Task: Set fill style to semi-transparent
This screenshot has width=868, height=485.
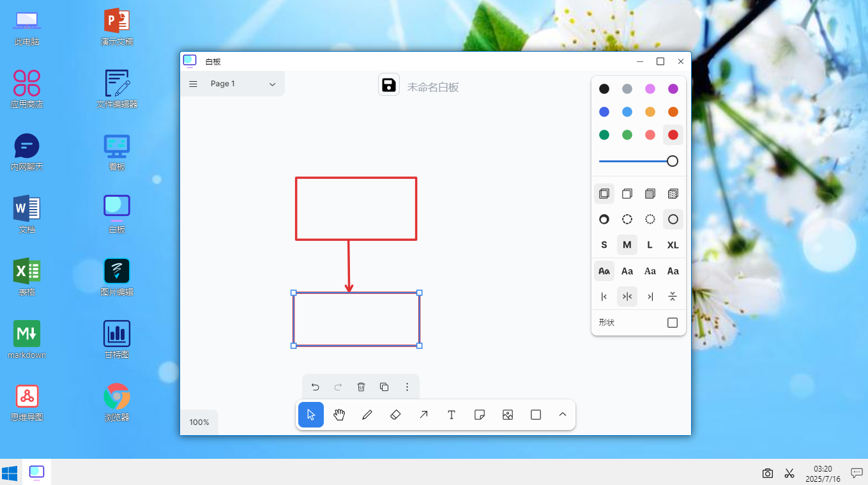Action: pos(627,193)
